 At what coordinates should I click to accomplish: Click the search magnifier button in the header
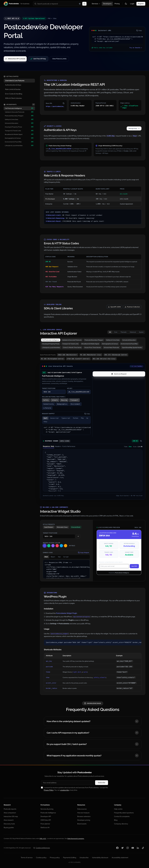[x=84, y=4]
